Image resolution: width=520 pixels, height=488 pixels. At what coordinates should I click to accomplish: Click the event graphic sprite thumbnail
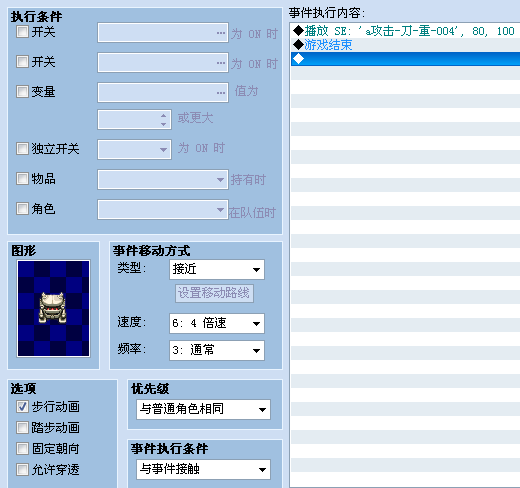tap(53, 309)
